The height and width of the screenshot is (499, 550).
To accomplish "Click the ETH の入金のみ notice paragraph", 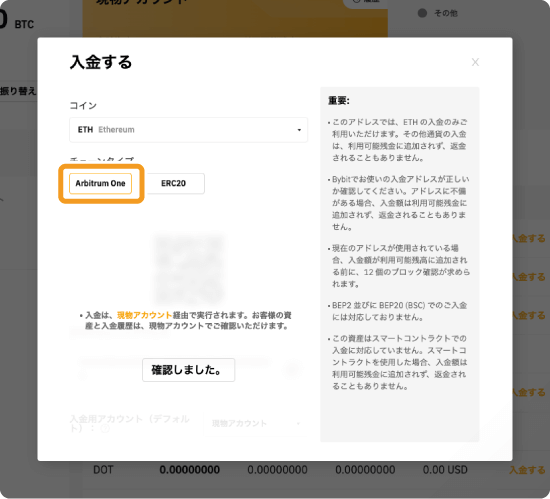I will pyautogui.click(x=398, y=140).
